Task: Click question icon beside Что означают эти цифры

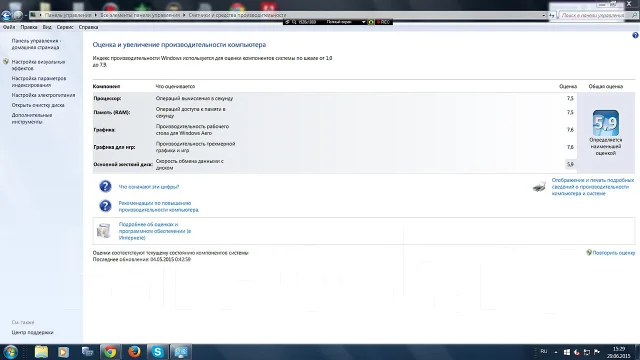Action: (105, 187)
